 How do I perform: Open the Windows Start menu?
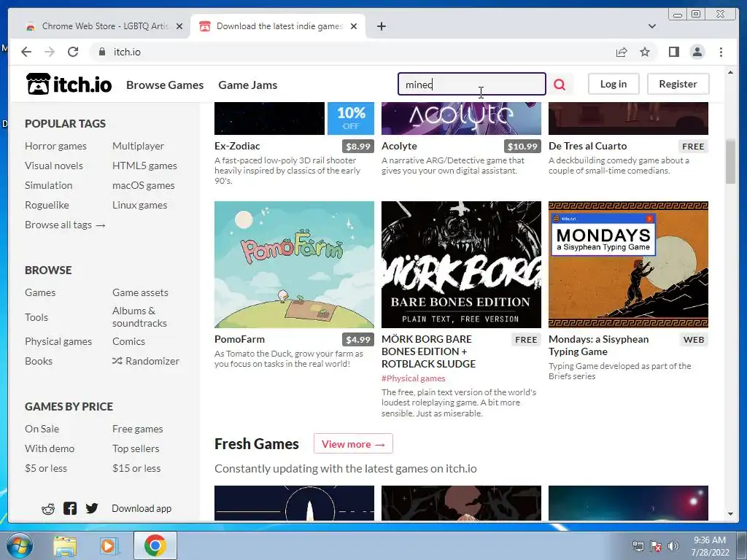20,545
